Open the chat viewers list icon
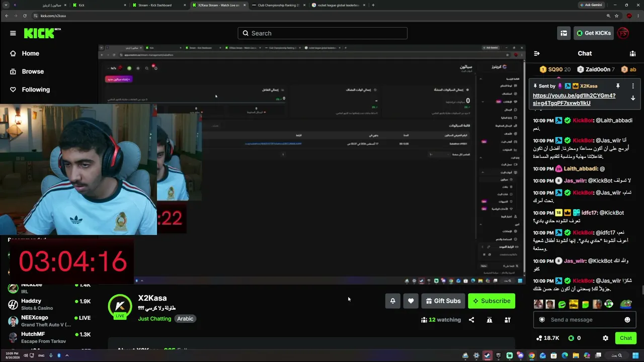Screen dimensions: 644x362 [632, 53]
